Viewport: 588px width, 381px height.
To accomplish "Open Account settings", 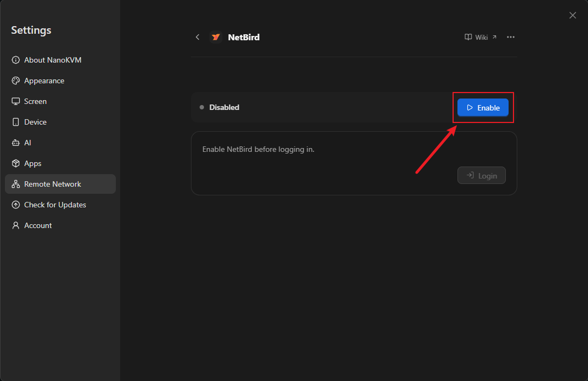I will [60, 225].
